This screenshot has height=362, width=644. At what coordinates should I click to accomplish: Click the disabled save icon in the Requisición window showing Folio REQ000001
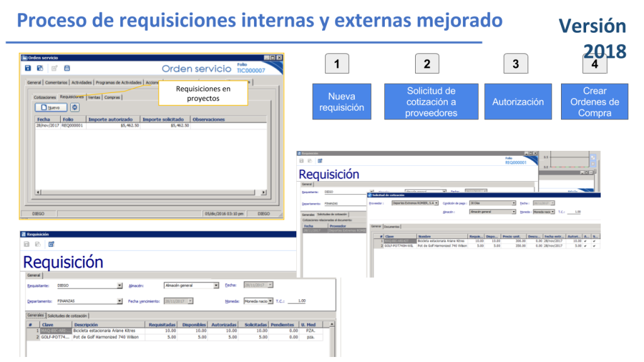(x=301, y=161)
